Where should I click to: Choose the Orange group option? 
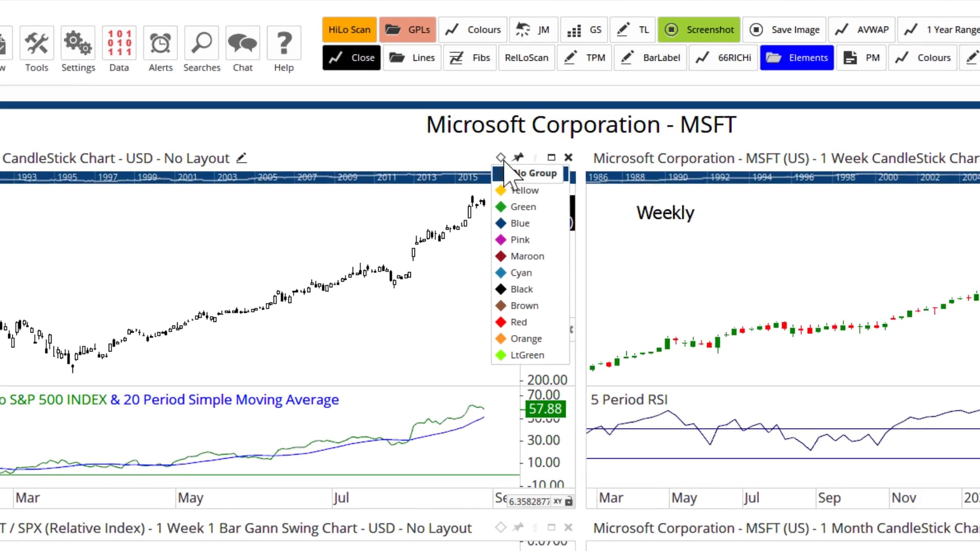click(530, 339)
